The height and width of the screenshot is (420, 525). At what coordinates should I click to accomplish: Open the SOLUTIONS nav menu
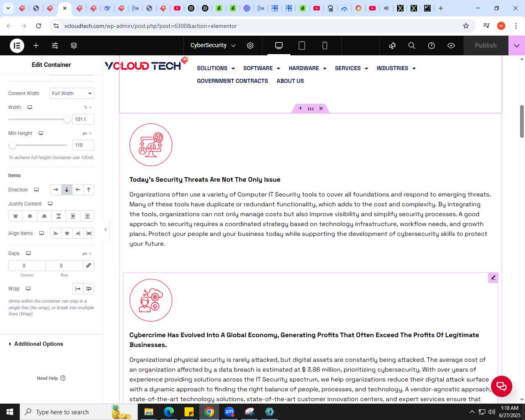(216, 68)
